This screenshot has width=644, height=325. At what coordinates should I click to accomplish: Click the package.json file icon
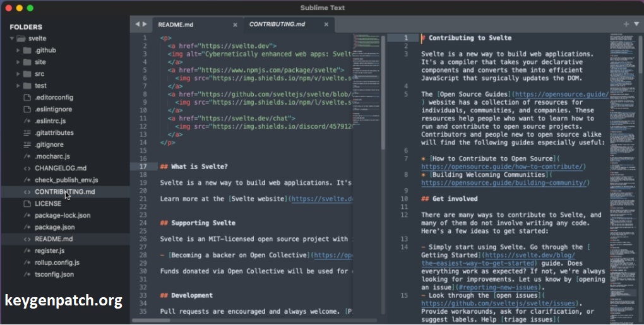(x=27, y=227)
